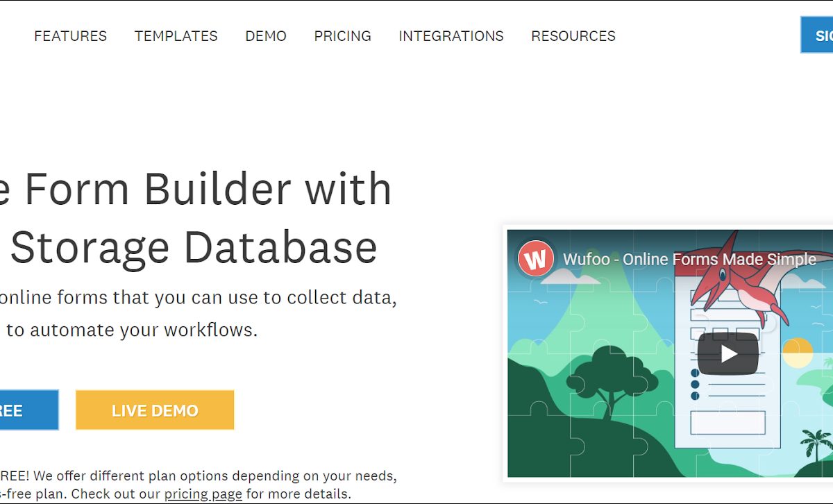Open the Features menu item
This screenshot has height=504, width=833.
[70, 36]
